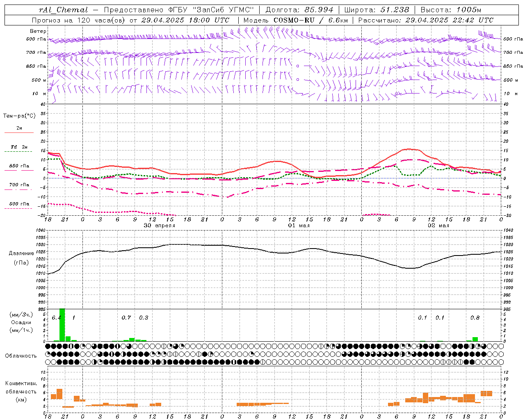Click the 0.8 precipitation amount value
525x420 pixels.
(x=475, y=318)
